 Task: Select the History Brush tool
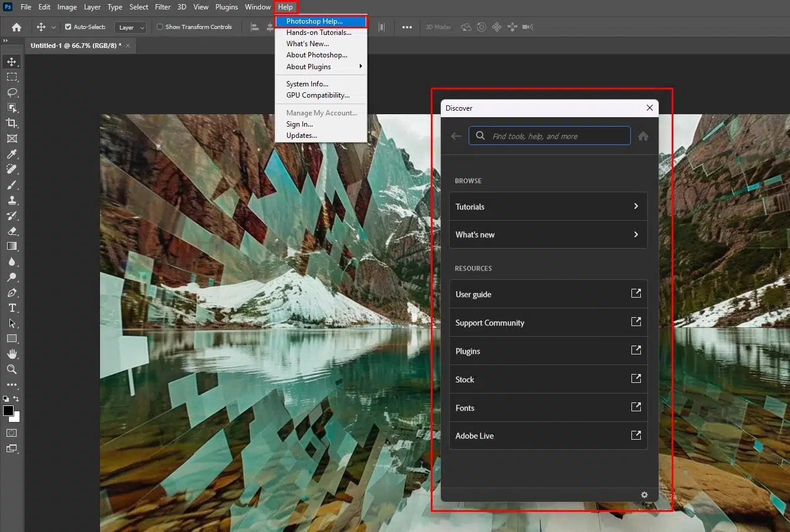click(x=12, y=215)
